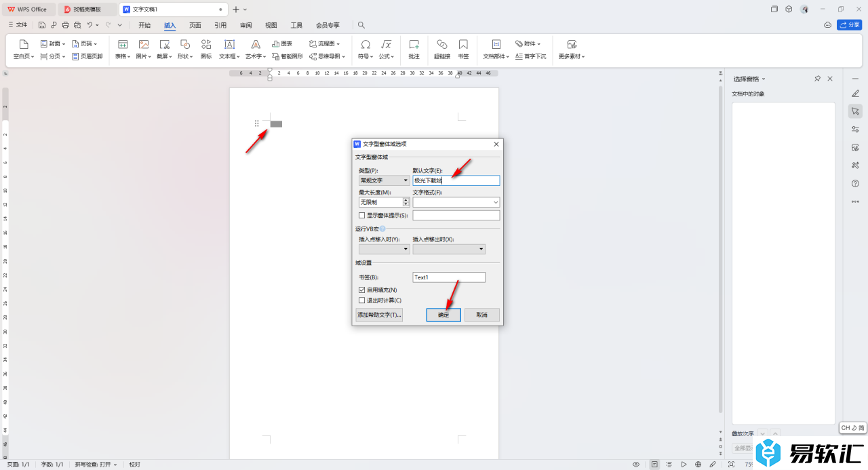Open the 形状 shapes gallery
Screen dimensions: 868x470
[x=185, y=50]
